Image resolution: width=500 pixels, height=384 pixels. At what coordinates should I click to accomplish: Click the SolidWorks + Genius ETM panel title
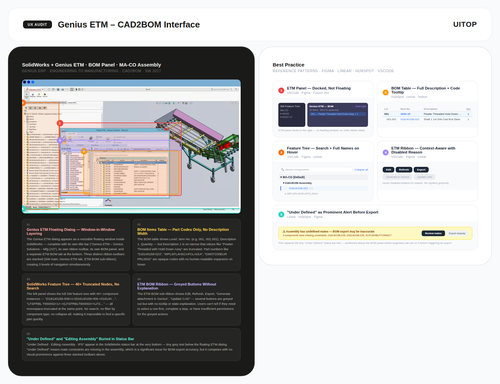(91, 65)
